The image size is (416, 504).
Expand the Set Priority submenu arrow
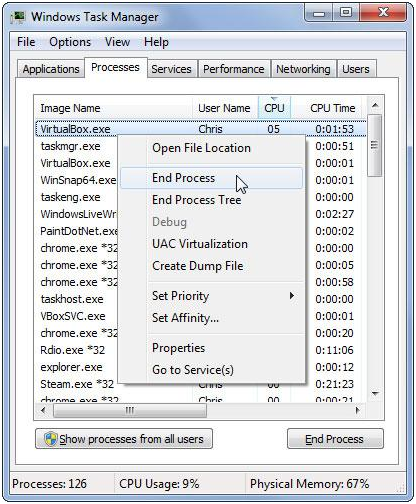pyautogui.click(x=292, y=295)
